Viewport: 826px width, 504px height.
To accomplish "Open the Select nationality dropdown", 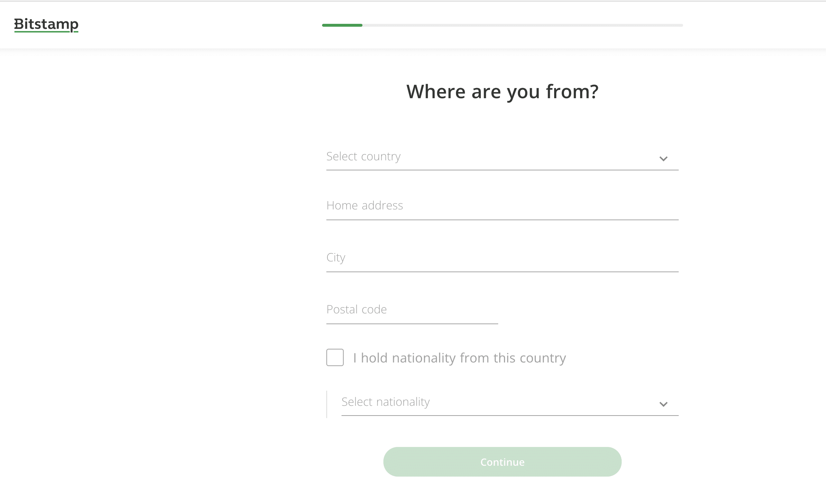I will tap(510, 402).
